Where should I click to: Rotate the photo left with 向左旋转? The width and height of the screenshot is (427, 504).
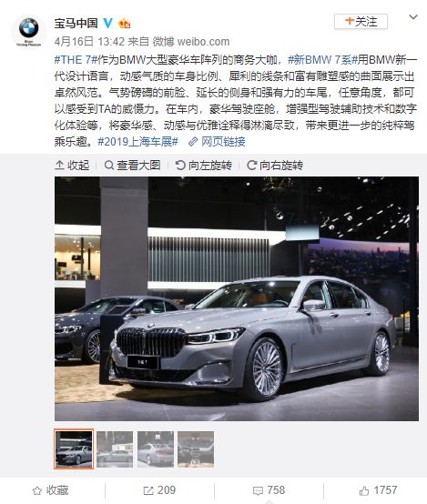[203, 166]
